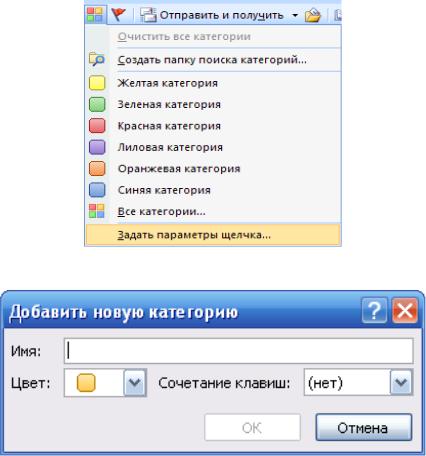Pick the red category square icon

97,126
